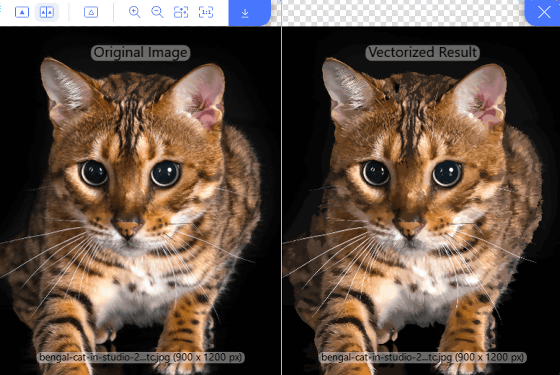
Task: Click the original cat photo's nose
Action: click(128, 229)
